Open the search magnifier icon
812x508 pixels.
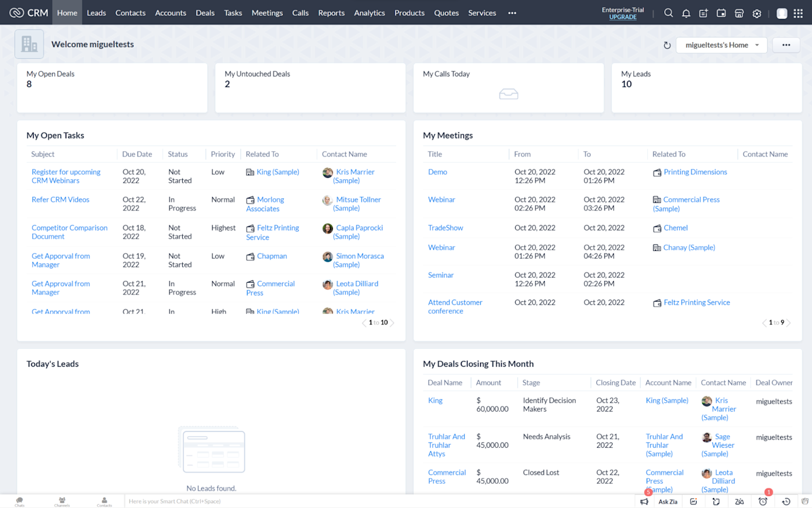tap(669, 13)
